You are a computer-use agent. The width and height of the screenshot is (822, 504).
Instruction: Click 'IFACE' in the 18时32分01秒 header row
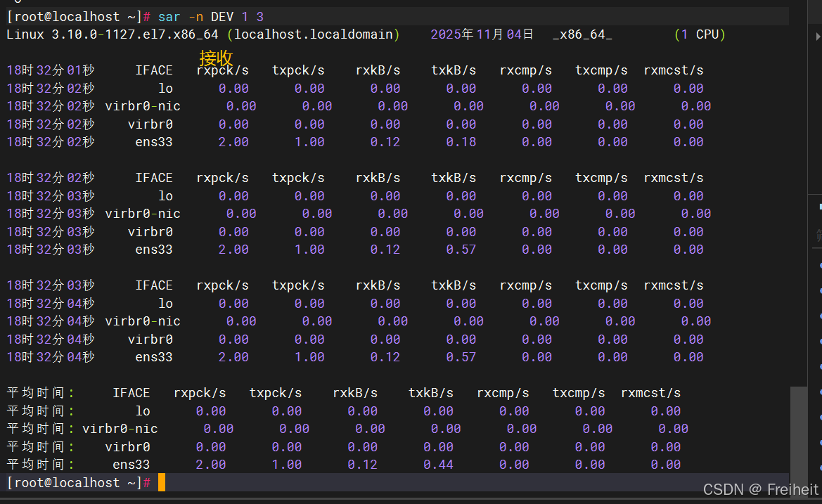(x=153, y=70)
